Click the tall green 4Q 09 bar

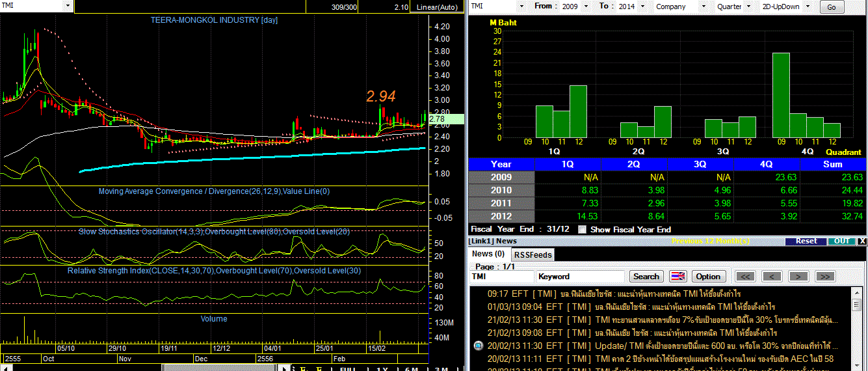781,95
